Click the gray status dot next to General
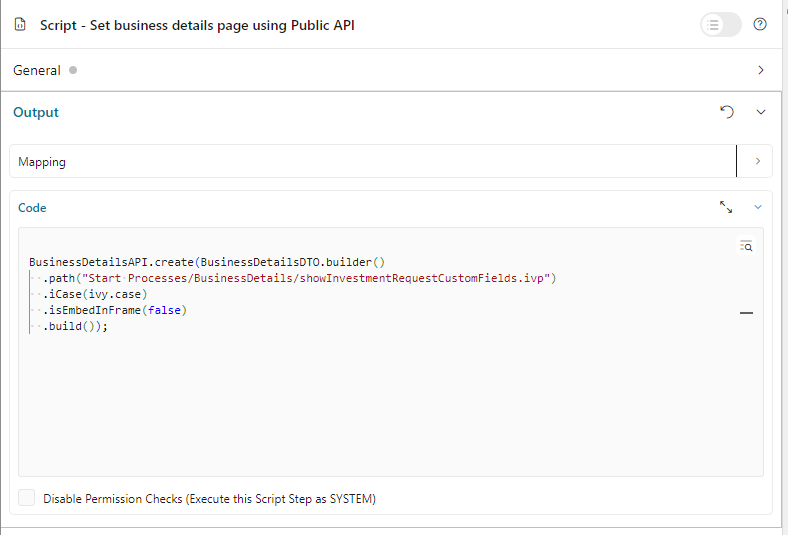This screenshot has height=535, width=789. tap(74, 70)
